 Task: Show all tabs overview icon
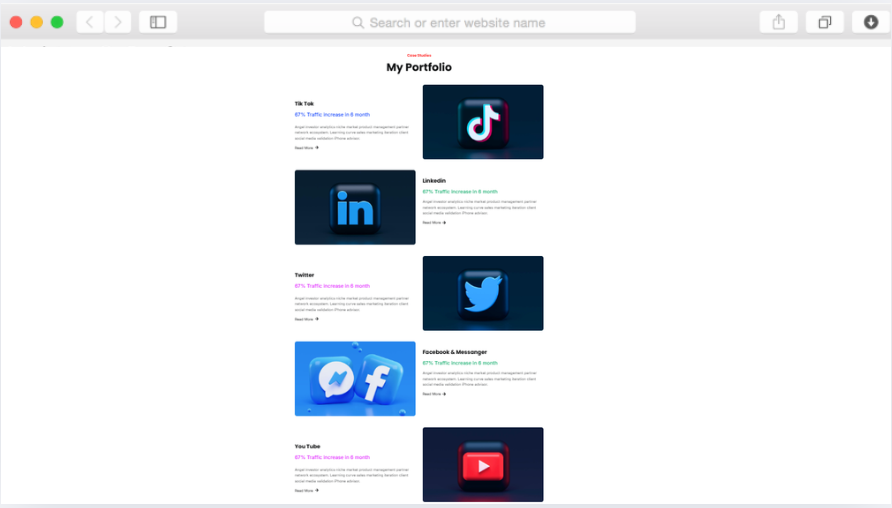[825, 22]
